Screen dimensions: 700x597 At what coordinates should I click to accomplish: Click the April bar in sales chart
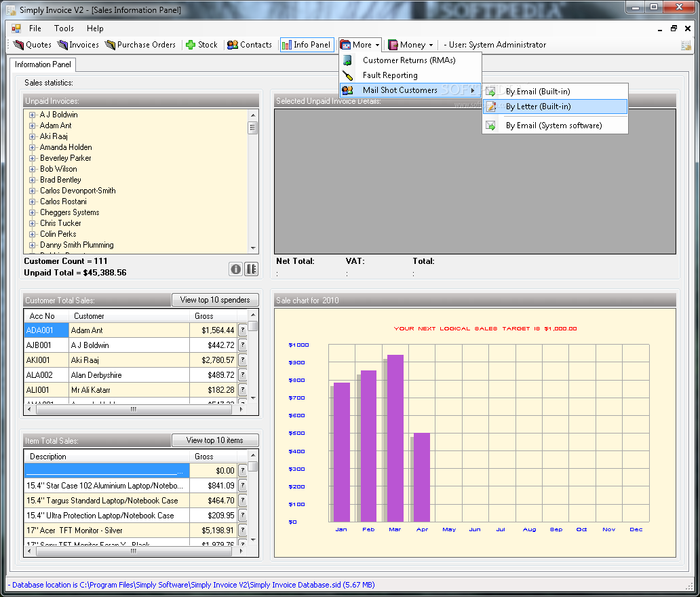422,478
